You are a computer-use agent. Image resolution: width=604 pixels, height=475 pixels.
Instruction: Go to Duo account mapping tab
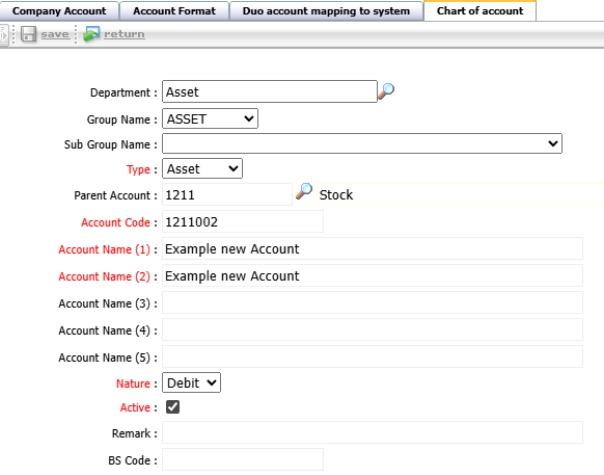(x=325, y=11)
